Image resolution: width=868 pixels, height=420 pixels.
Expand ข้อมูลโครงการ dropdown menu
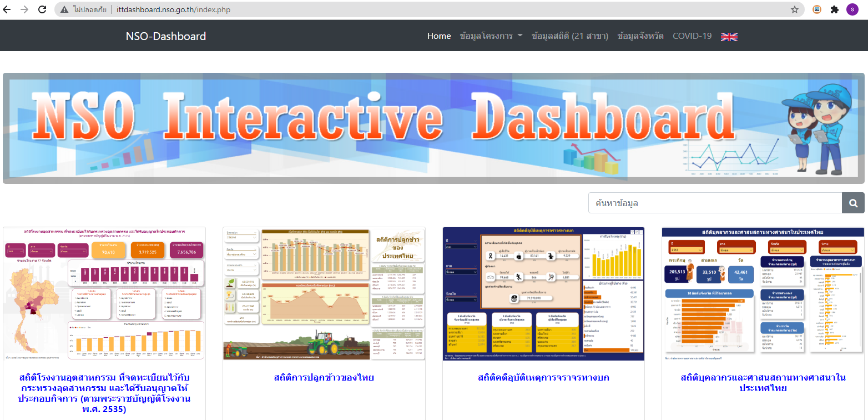(491, 36)
